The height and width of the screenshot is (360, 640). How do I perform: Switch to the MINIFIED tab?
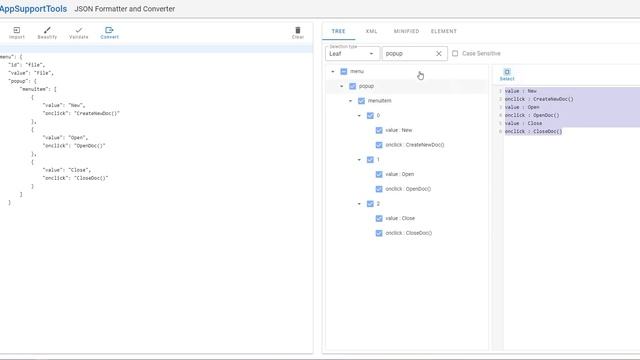pyautogui.click(x=406, y=31)
